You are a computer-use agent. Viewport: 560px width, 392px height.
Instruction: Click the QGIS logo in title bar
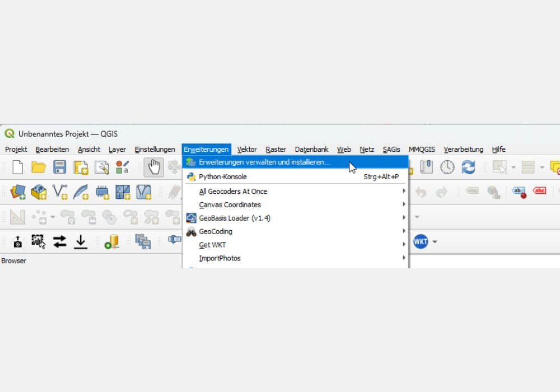[10, 134]
